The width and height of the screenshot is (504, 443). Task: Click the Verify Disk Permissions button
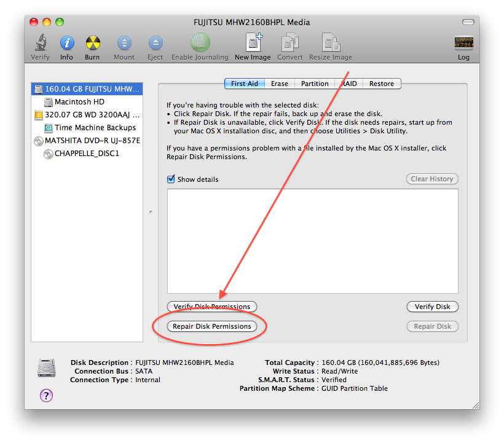212,307
